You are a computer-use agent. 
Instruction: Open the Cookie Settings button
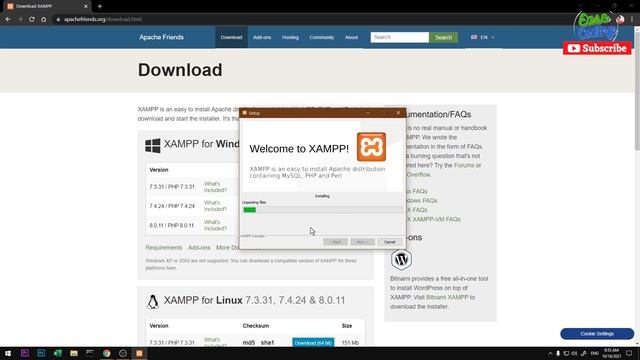[x=597, y=334]
